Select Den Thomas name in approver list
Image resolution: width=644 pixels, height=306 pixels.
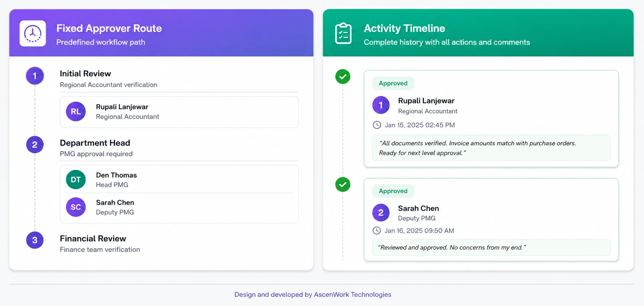click(x=116, y=175)
